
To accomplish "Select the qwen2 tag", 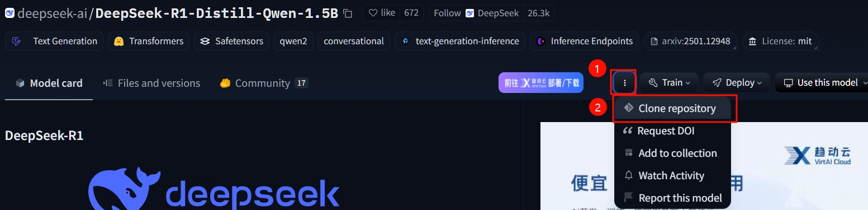I will pyautogui.click(x=293, y=41).
